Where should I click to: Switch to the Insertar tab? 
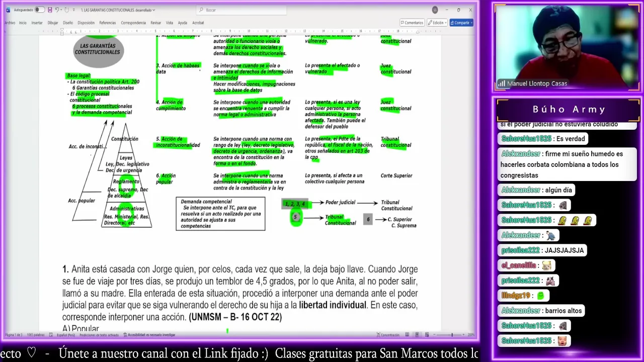tap(37, 23)
